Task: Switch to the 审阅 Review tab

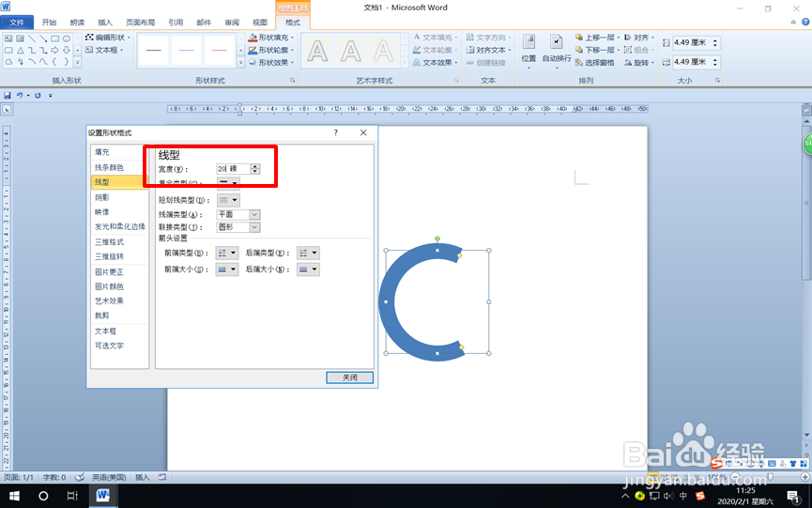Action: (232, 23)
